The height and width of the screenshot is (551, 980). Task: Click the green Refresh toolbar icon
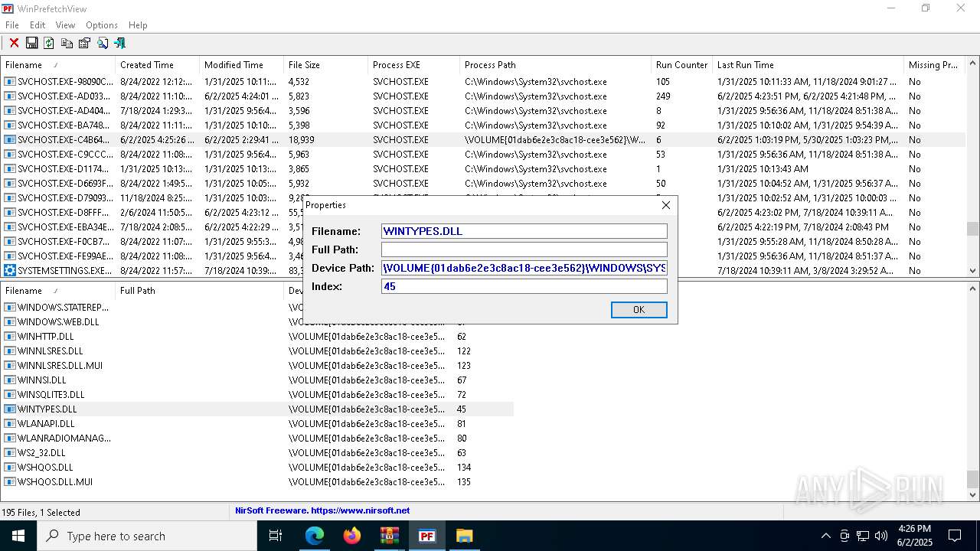(x=49, y=43)
